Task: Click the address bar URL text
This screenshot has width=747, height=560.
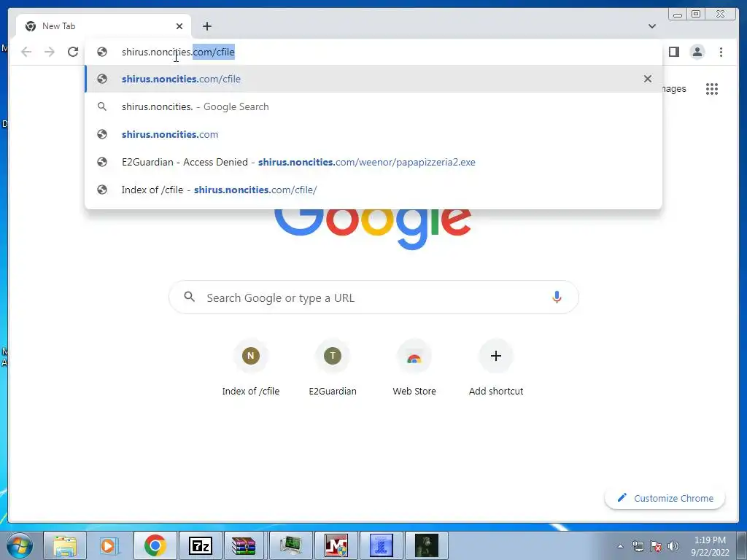Action: click(x=178, y=52)
